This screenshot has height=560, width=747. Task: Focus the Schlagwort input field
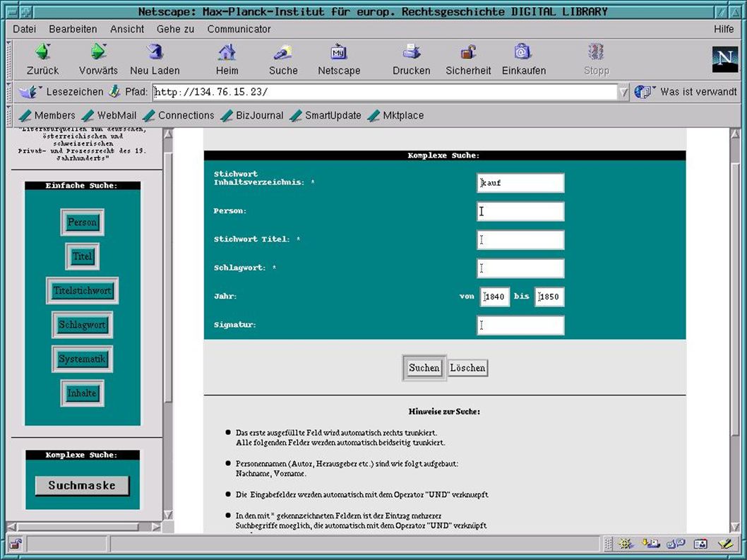[x=520, y=268]
